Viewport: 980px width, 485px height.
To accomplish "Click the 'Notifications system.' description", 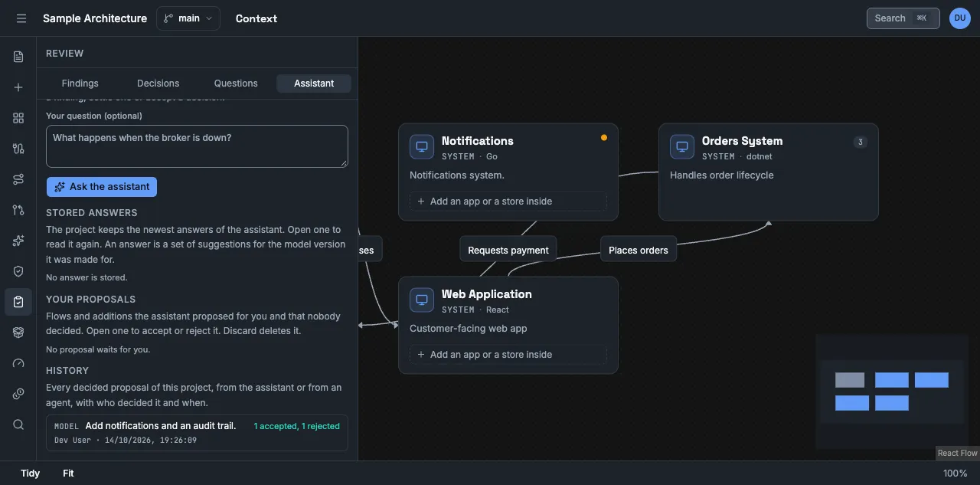I will [457, 175].
